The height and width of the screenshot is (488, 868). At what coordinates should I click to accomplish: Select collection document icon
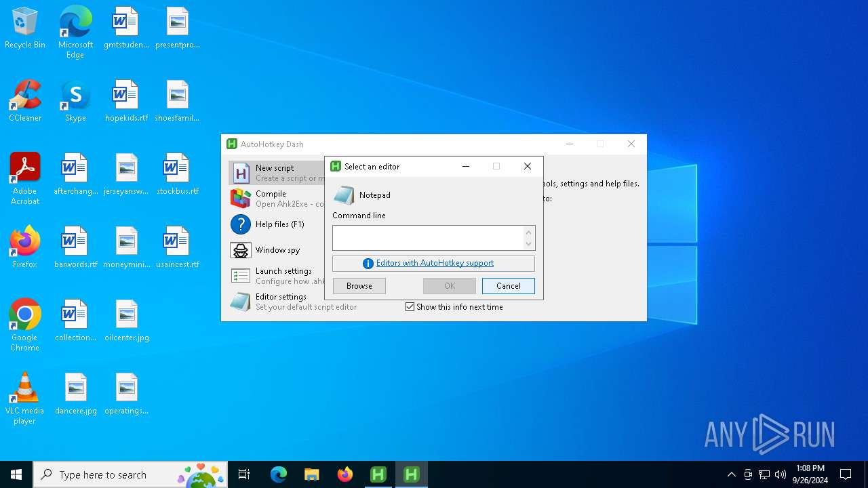pos(76,321)
